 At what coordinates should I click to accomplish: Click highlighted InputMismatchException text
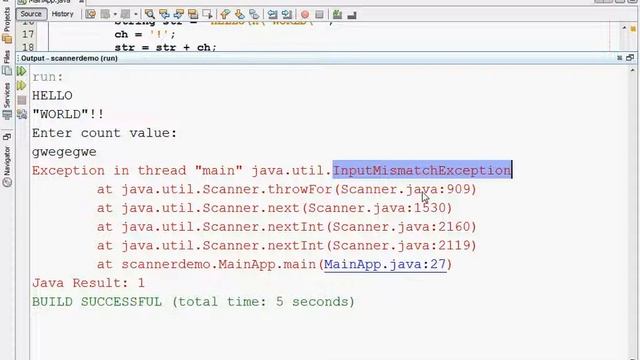[422, 171]
